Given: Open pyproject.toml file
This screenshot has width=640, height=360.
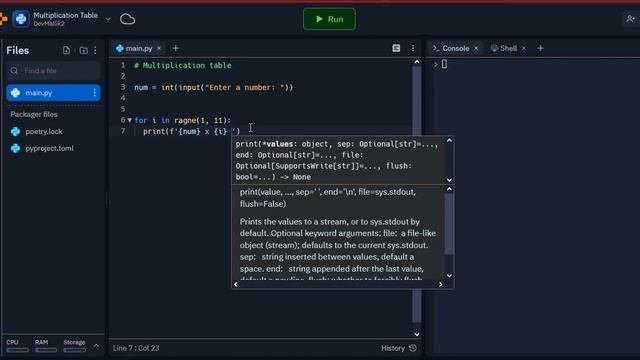Looking at the screenshot, I should 49,148.
